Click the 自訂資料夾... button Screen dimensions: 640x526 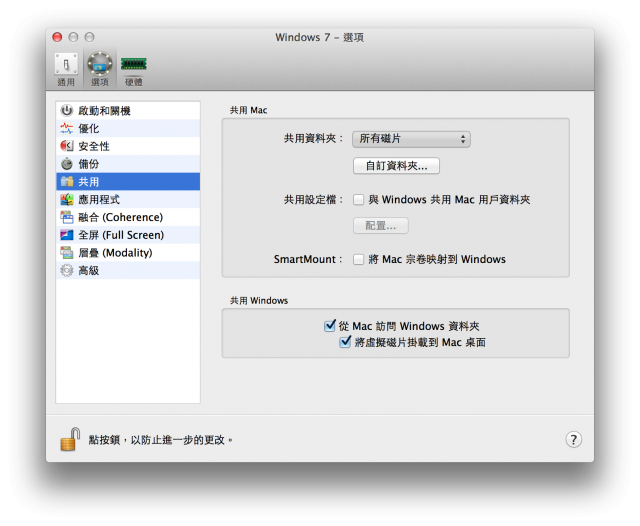click(396, 166)
